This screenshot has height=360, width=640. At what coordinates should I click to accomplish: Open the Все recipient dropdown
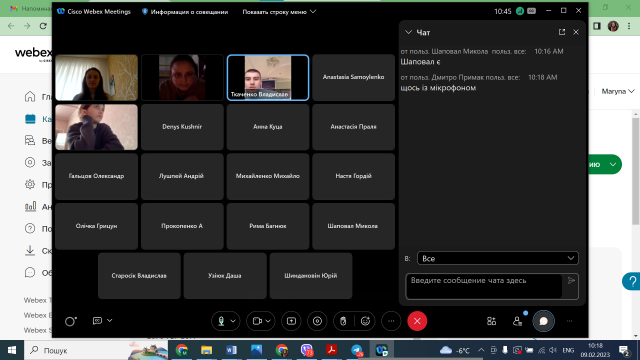point(498,258)
